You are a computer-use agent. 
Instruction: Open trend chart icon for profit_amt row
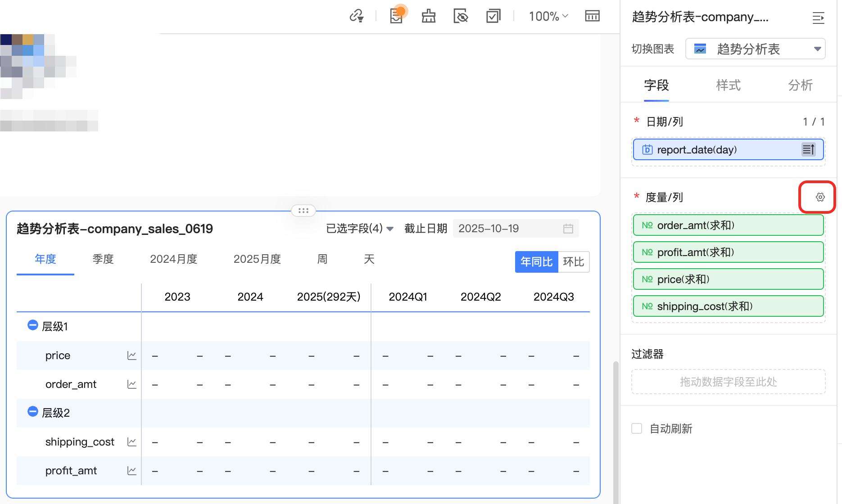[x=131, y=471]
